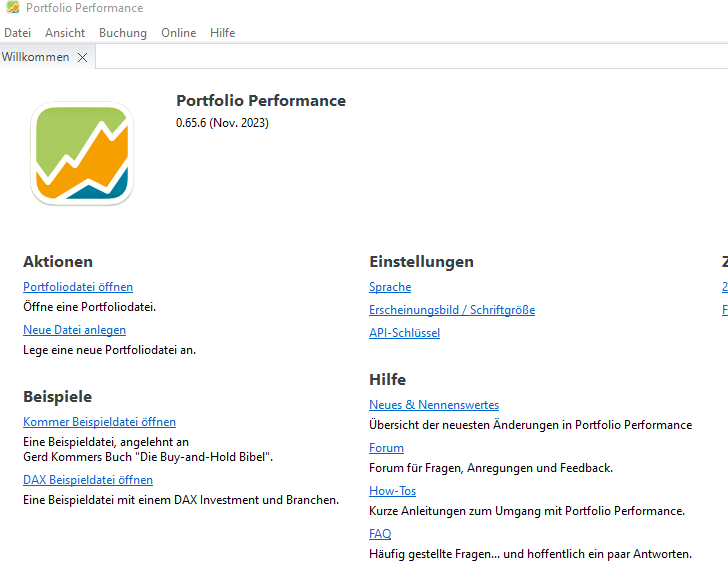Open the Online menu
Image resolution: width=728 pixels, height=582 pixels.
pyautogui.click(x=179, y=33)
